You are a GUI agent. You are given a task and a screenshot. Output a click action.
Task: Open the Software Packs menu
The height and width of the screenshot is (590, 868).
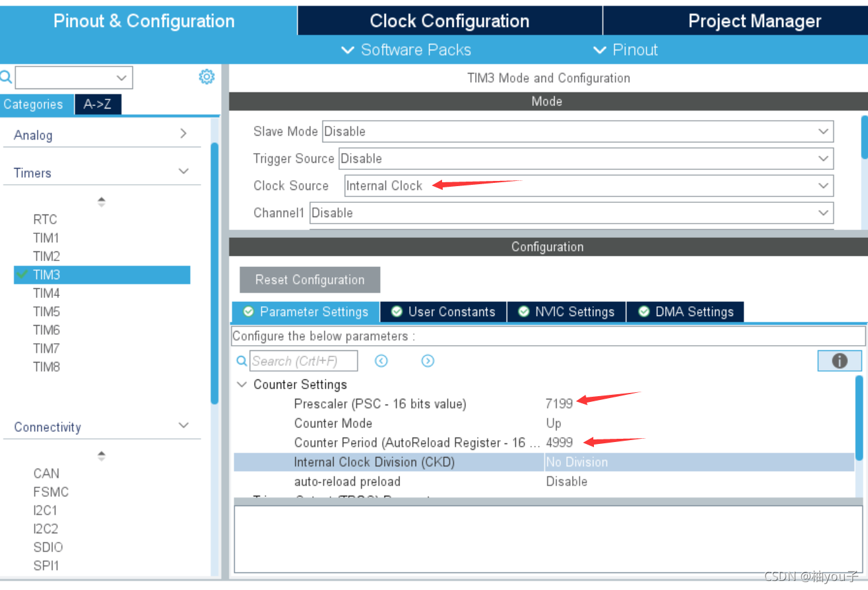(406, 50)
